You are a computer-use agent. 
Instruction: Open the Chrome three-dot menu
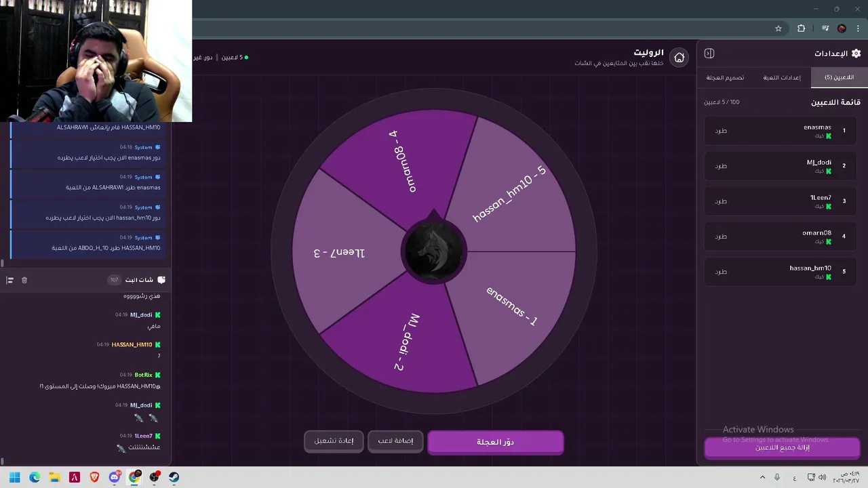[858, 28]
